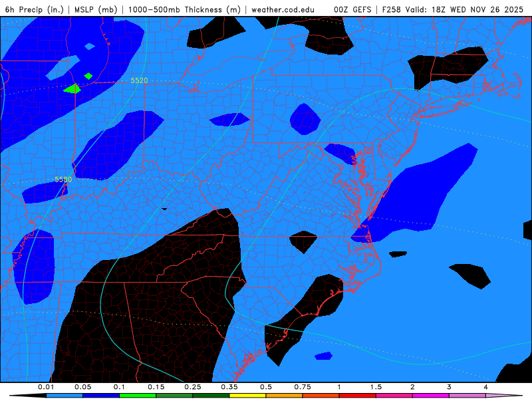Screen dimensions: 532x399
Task: Pick the yellow 0.35–0.5 legend swatch
Action: (x=247, y=396)
